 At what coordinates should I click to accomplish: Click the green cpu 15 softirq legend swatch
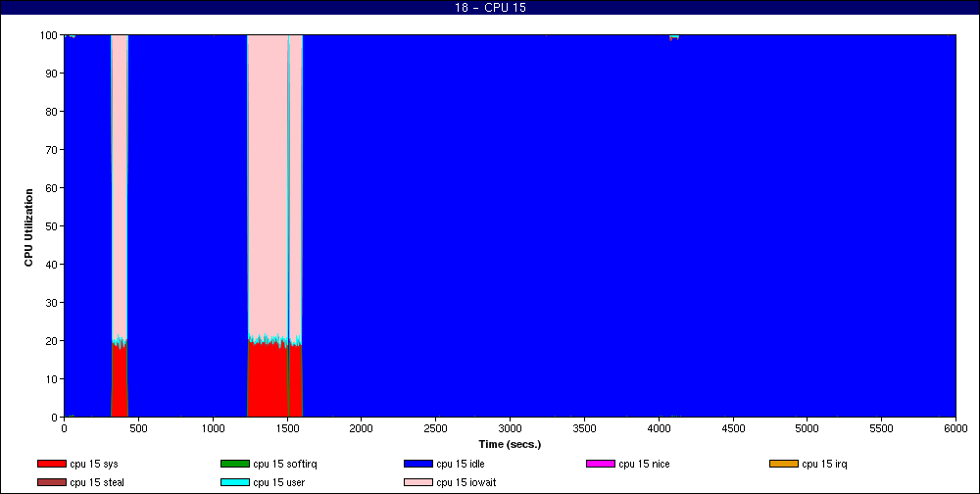[235, 464]
